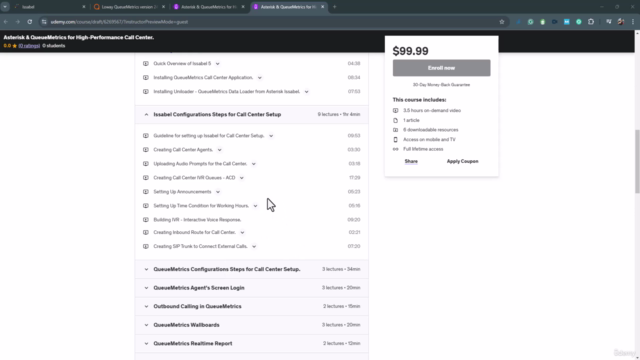The width and height of the screenshot is (640, 360).
Task: Expand Installing QueueMetrics Call Center Application description
Action: (260, 78)
